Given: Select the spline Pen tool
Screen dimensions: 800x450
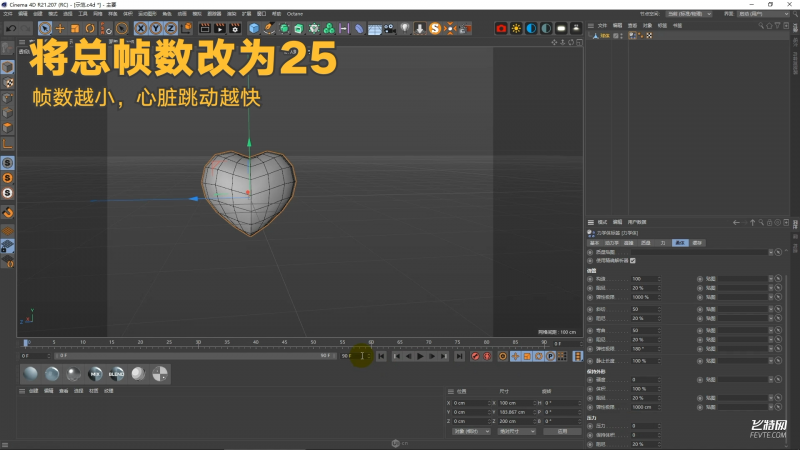Looking at the screenshot, I should 269,29.
